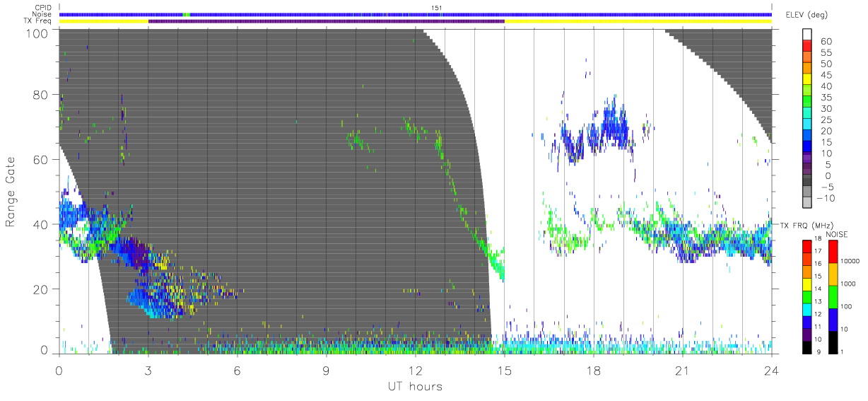
Task: Click the '45' label on the ELEV scale
Action: pos(828,76)
